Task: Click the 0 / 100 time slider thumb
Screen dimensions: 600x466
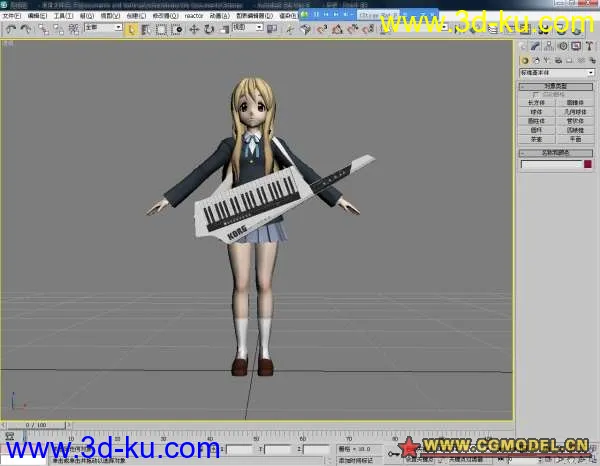Action: (x=36, y=425)
